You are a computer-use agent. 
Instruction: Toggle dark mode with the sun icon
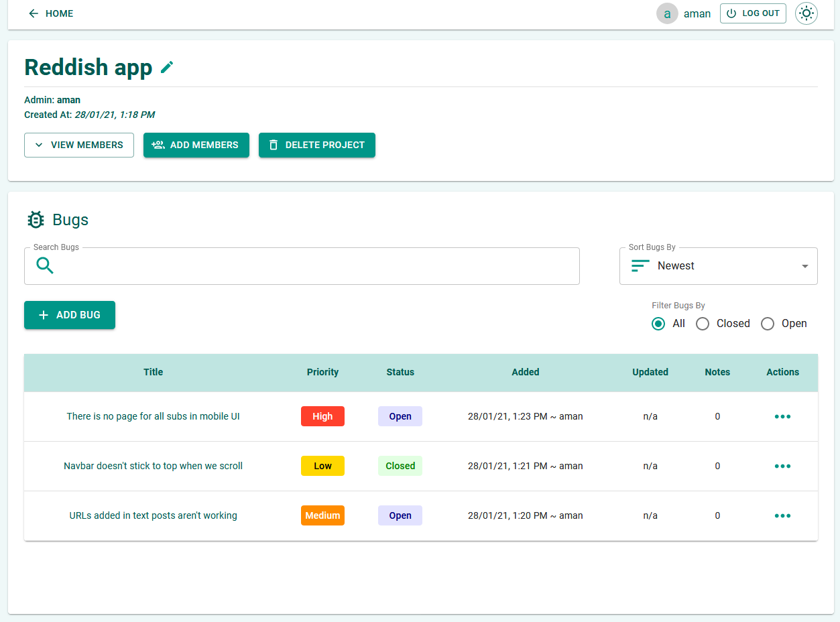806,13
